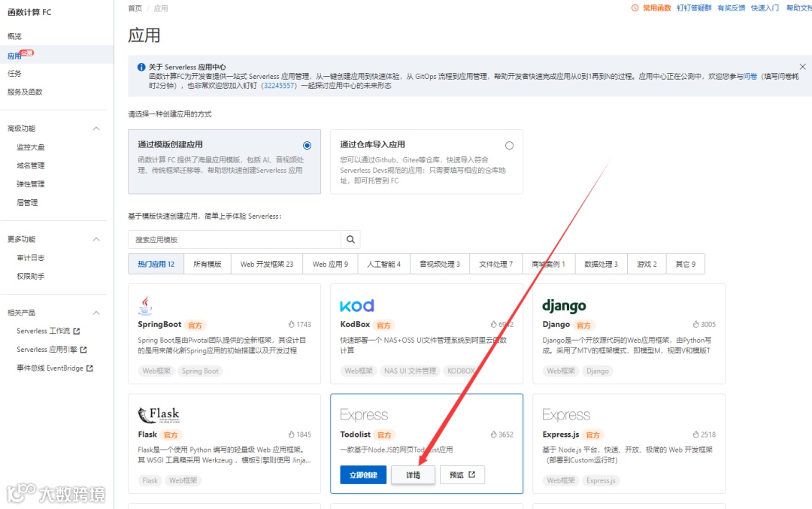
Task: Click the 预览 button on Todolist card
Action: (462, 475)
